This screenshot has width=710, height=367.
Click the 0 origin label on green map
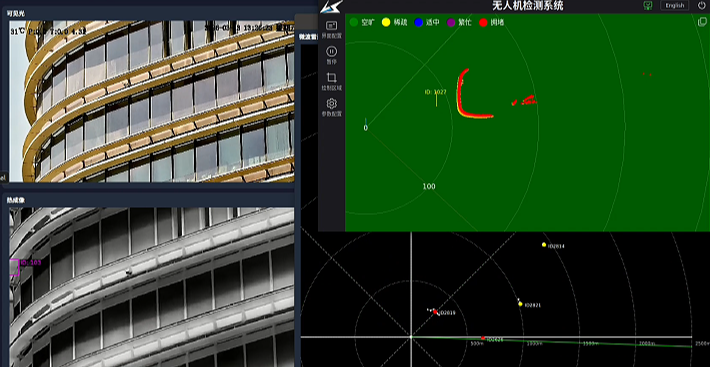point(365,128)
